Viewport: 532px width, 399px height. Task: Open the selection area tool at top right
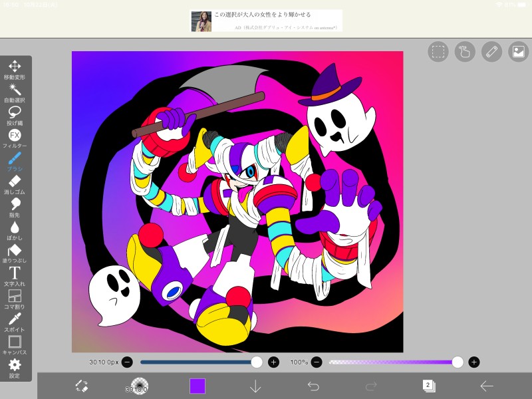tap(438, 52)
